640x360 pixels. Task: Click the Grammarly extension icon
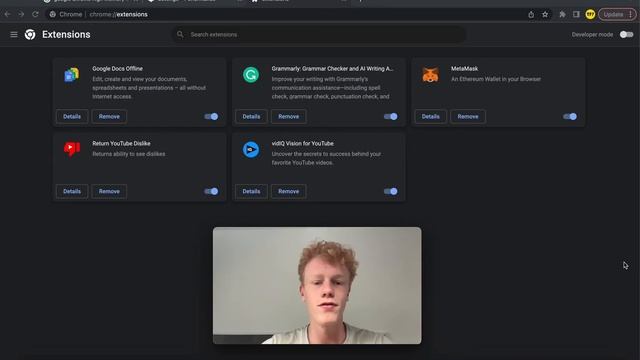click(251, 75)
